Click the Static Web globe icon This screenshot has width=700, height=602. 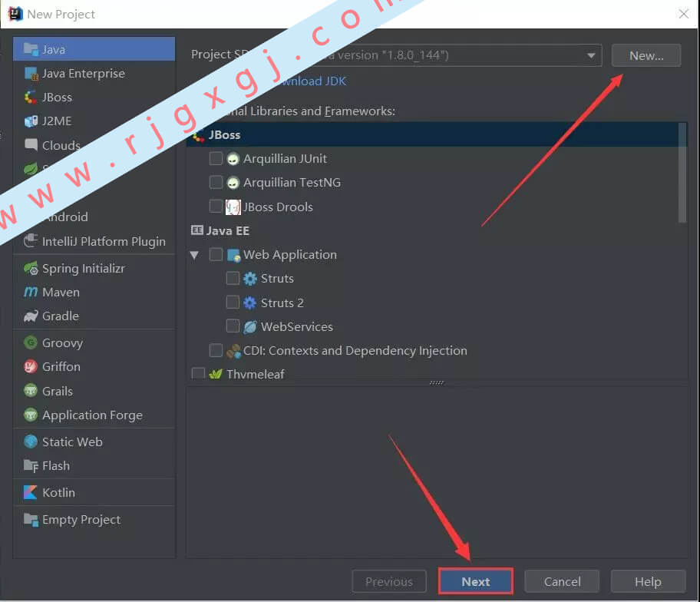[31, 442]
